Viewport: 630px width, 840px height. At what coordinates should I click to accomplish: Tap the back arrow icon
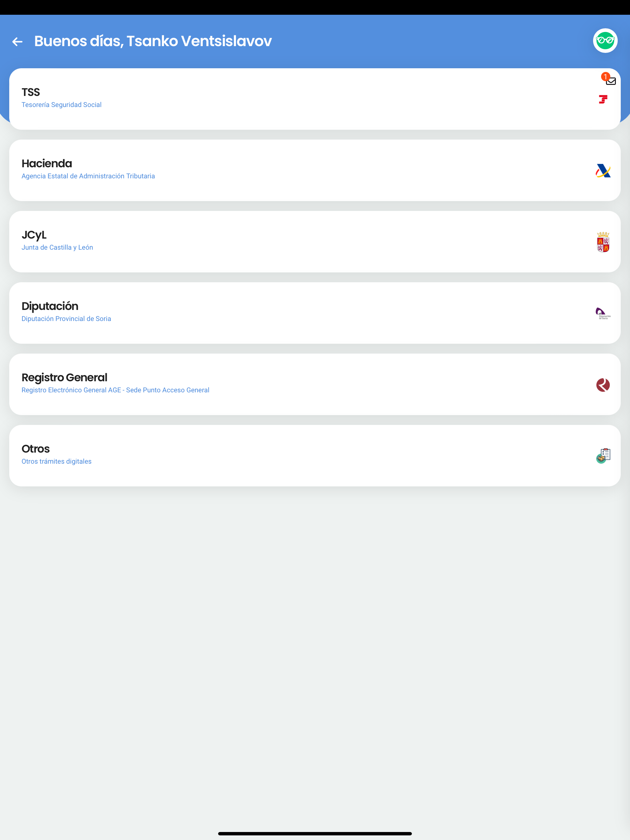[18, 42]
